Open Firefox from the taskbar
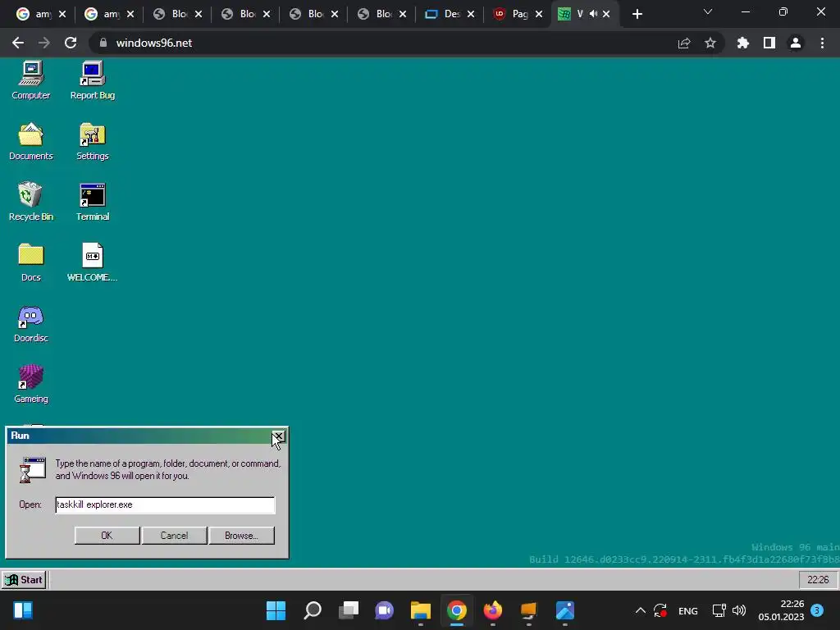Image resolution: width=840 pixels, height=630 pixels. coord(492,610)
